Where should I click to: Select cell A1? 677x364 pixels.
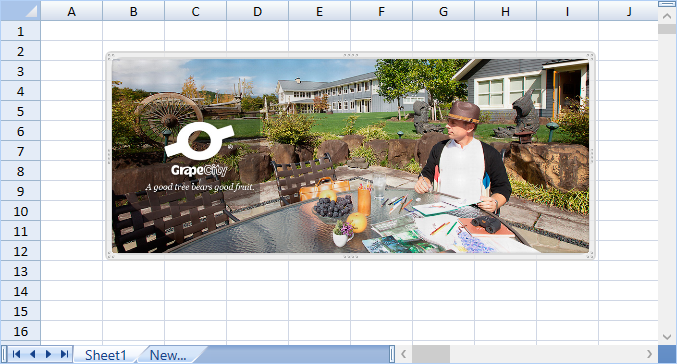(72, 31)
